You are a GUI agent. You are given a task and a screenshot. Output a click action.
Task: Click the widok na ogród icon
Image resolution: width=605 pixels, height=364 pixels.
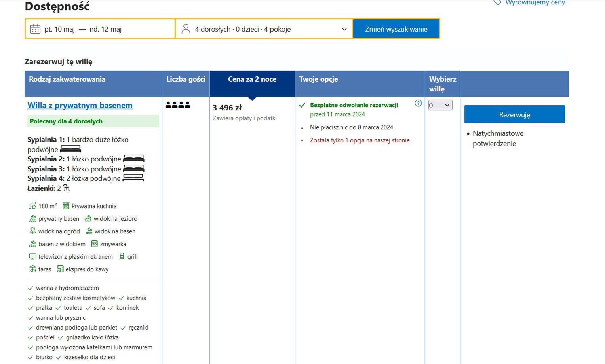pos(32,231)
